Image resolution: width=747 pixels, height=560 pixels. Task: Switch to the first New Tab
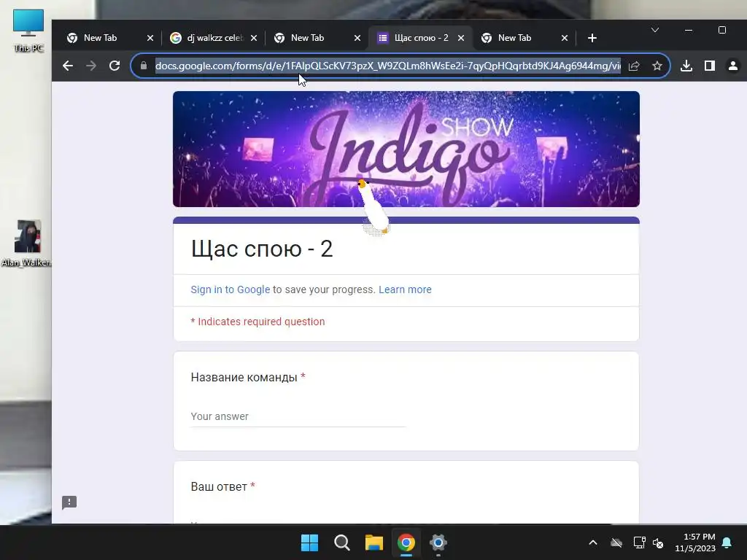100,38
